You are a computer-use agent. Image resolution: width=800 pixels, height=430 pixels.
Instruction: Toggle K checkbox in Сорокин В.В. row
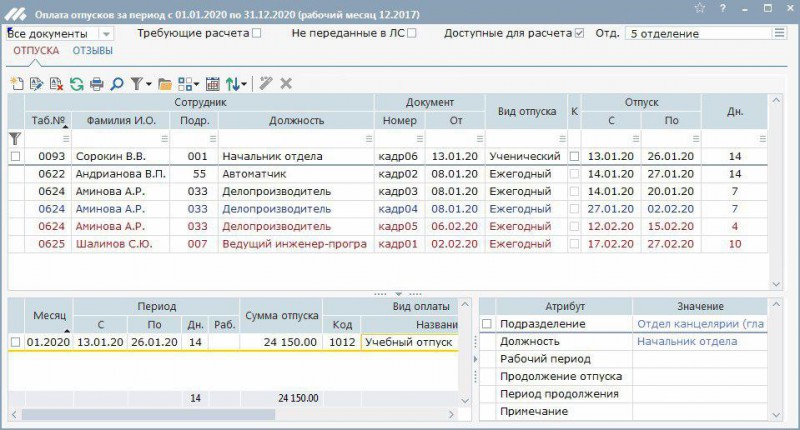pos(574,157)
